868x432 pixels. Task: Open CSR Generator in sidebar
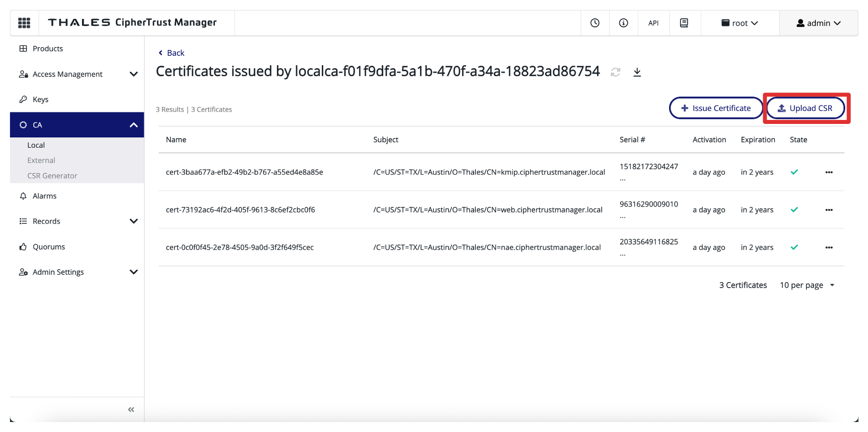point(52,176)
